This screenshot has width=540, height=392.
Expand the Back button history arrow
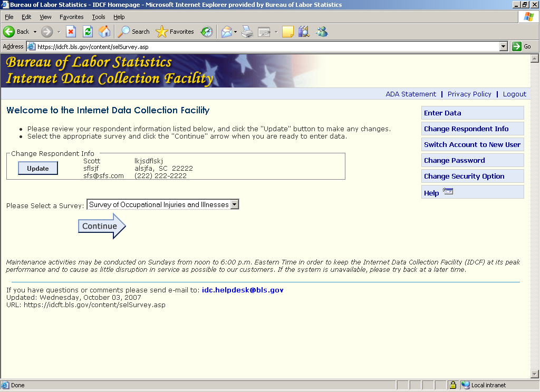(x=35, y=32)
